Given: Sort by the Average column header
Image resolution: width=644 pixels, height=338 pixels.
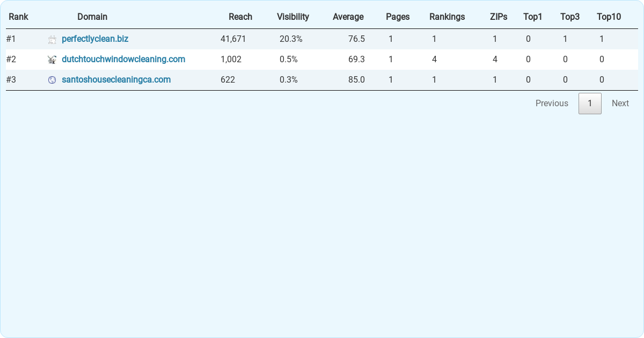Looking at the screenshot, I should 348,17.
